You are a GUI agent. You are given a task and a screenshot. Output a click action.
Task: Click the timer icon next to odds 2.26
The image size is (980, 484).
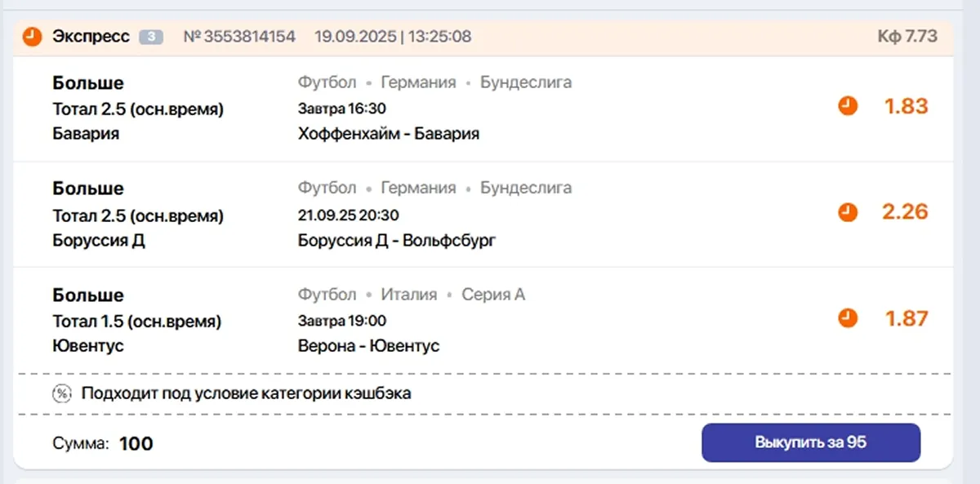(848, 212)
